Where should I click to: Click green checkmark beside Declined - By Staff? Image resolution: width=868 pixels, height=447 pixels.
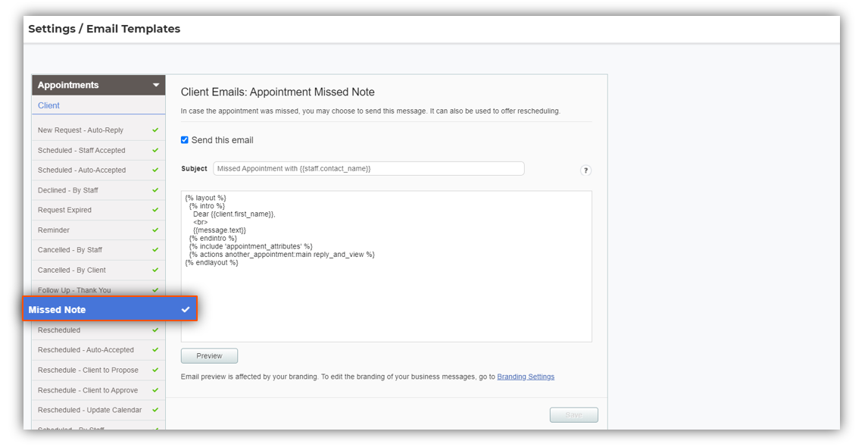[155, 190]
